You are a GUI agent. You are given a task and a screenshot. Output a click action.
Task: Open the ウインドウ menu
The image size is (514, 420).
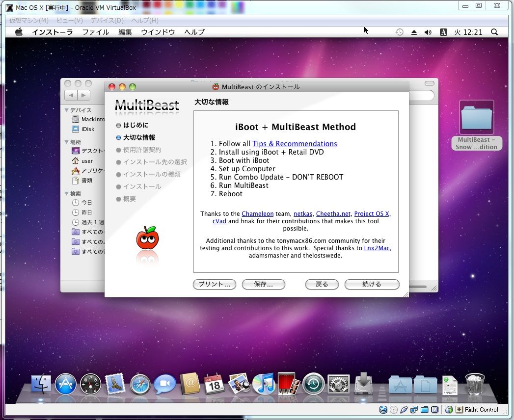pyautogui.click(x=158, y=32)
